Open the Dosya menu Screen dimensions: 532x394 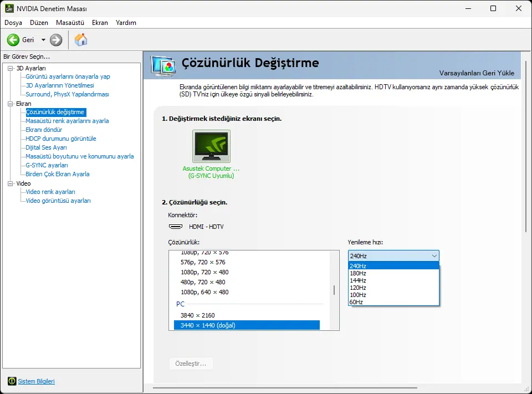(x=13, y=23)
